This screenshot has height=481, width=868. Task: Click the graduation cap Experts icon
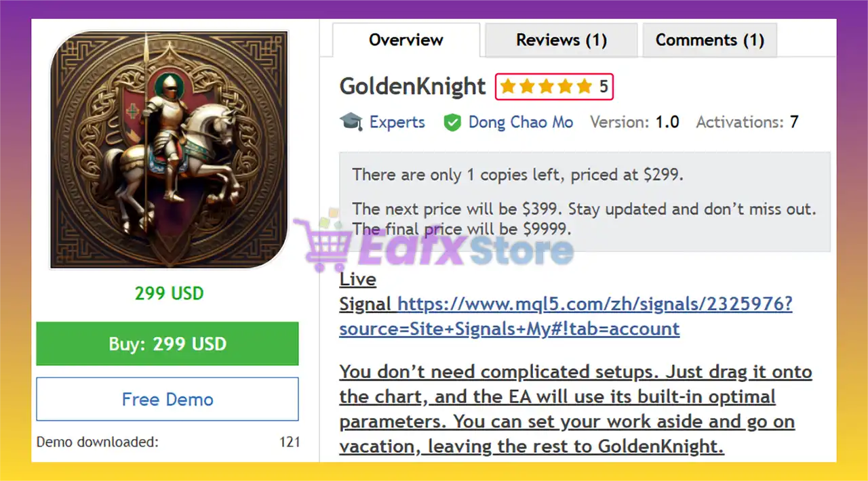pos(351,122)
